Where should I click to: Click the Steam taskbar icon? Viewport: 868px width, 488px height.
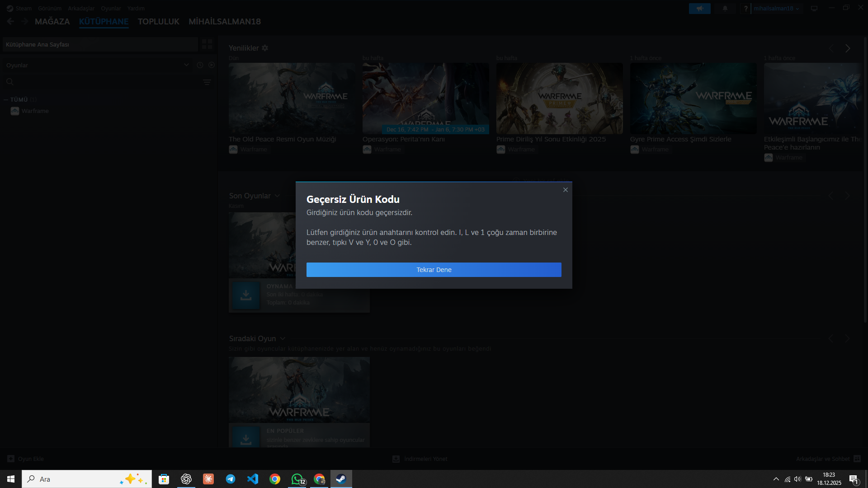pyautogui.click(x=341, y=479)
